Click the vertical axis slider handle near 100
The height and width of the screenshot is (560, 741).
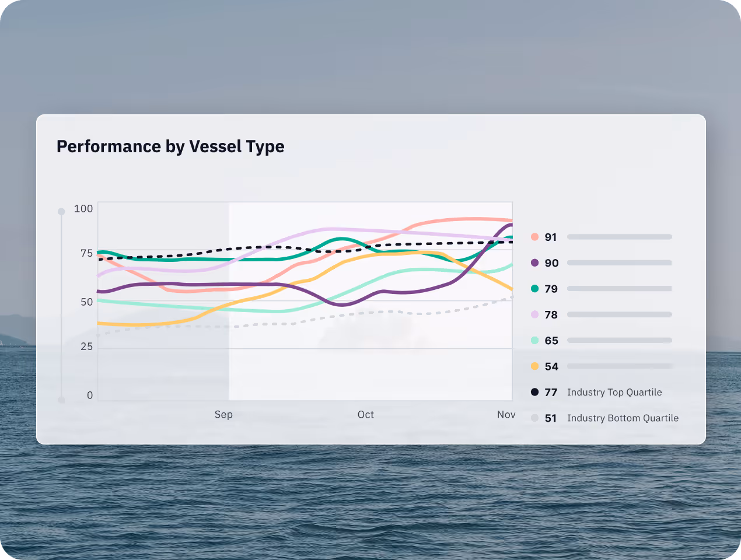click(61, 211)
